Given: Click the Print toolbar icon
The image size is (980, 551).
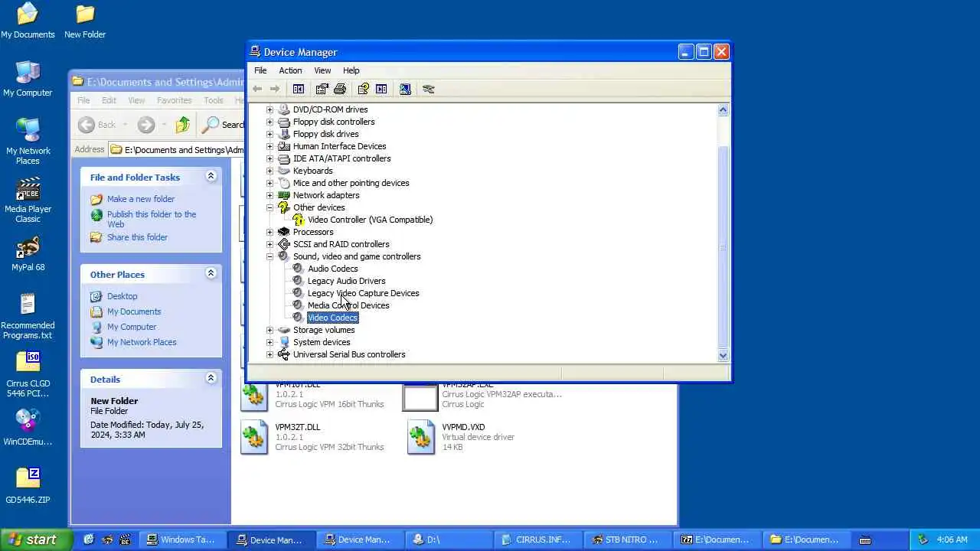Looking at the screenshot, I should (x=340, y=89).
